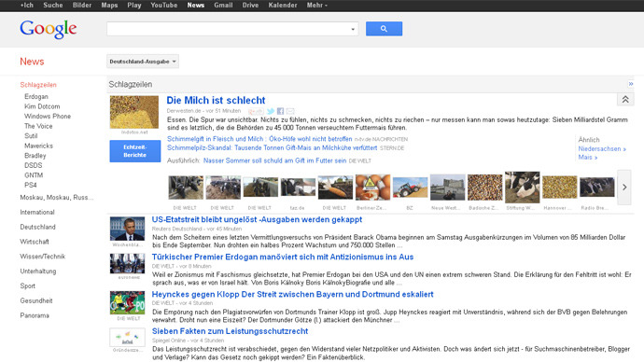644x362 pixels.
Task: Select DSDS topic in sidebar
Action: point(34,165)
